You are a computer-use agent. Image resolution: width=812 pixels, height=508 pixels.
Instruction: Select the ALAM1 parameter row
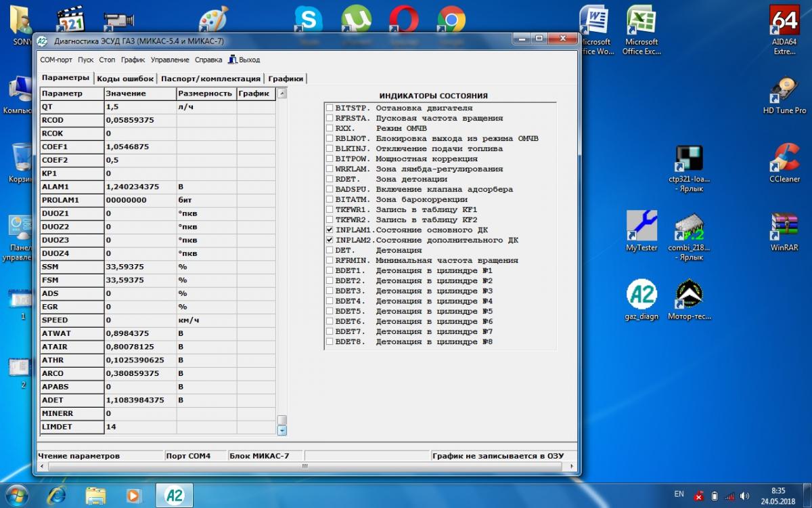pyautogui.click(x=158, y=187)
